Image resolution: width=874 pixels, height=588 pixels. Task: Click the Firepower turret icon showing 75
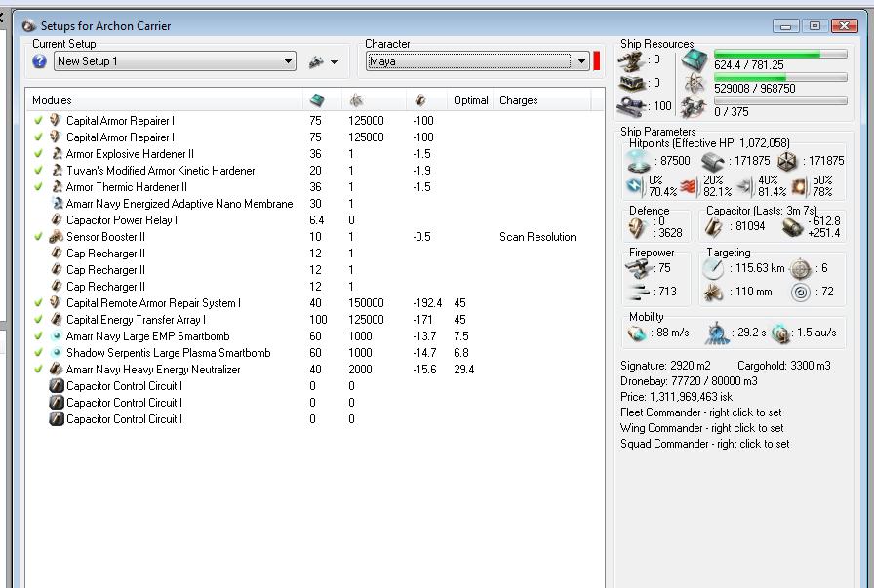coord(638,268)
